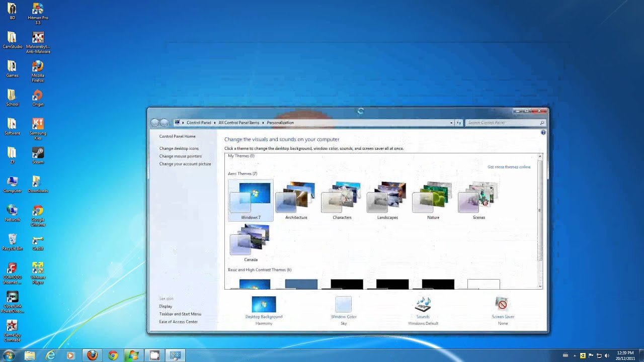The width and height of the screenshot is (644, 362).
Task: Show hidden tray icons arrow
Action: tap(575, 355)
